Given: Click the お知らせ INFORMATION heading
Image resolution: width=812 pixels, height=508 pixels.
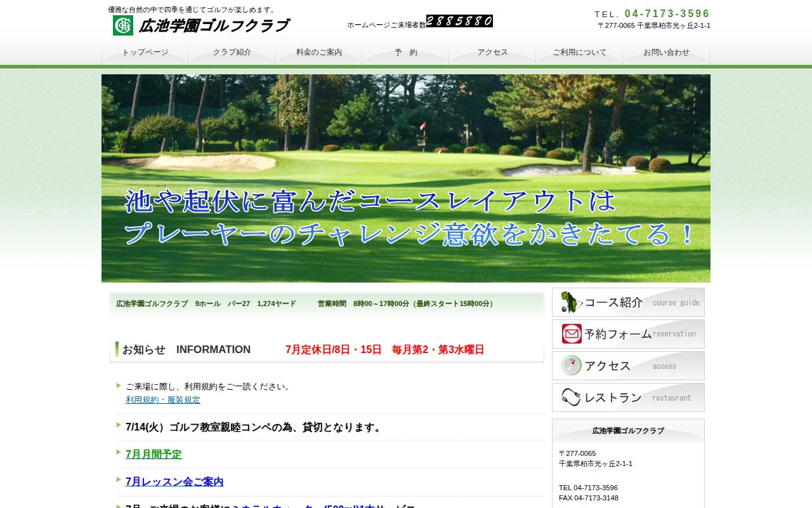Looking at the screenshot, I should tap(187, 349).
